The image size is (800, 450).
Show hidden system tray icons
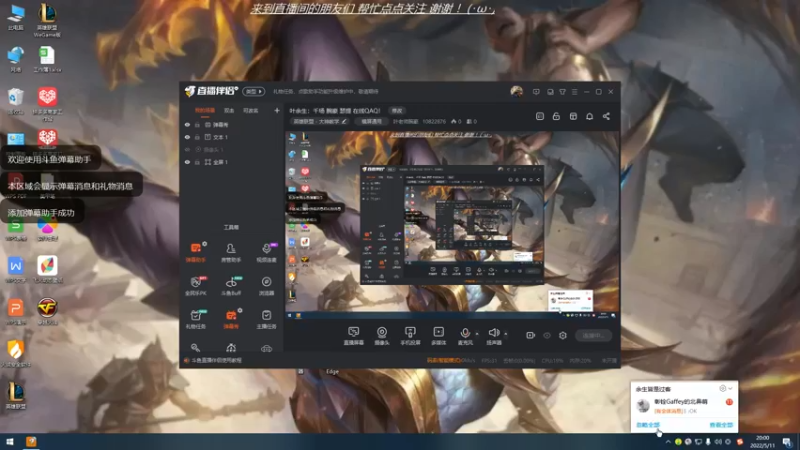click(x=668, y=442)
